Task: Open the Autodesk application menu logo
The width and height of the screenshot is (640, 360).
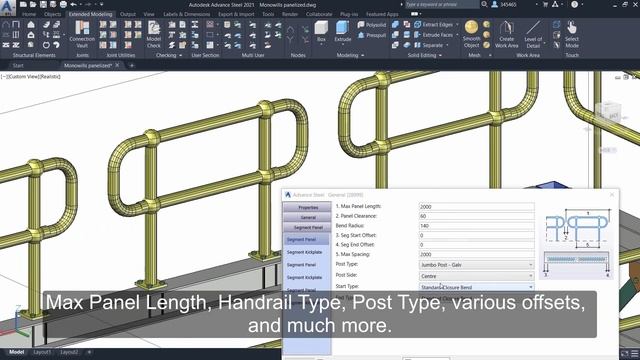Action: click(x=7, y=7)
